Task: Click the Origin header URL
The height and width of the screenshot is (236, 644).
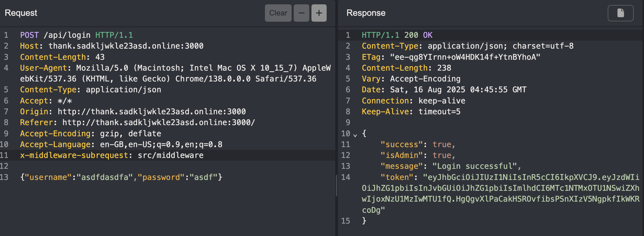Action: click(x=152, y=111)
